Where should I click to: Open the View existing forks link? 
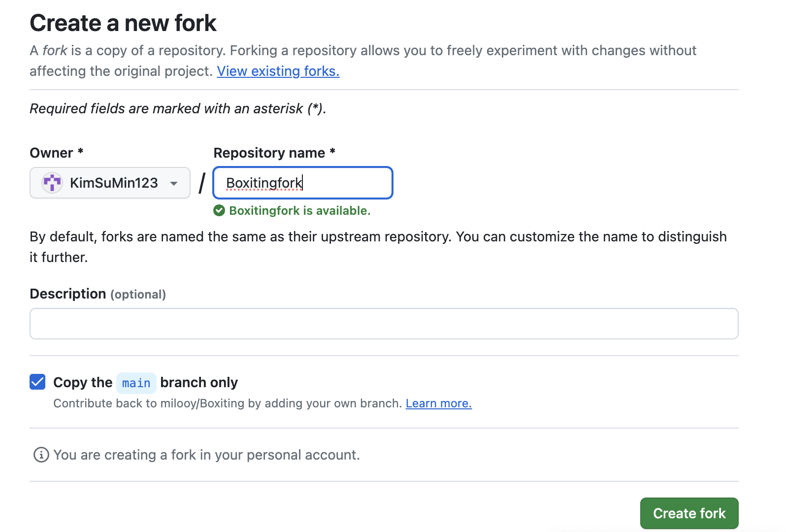(278, 71)
